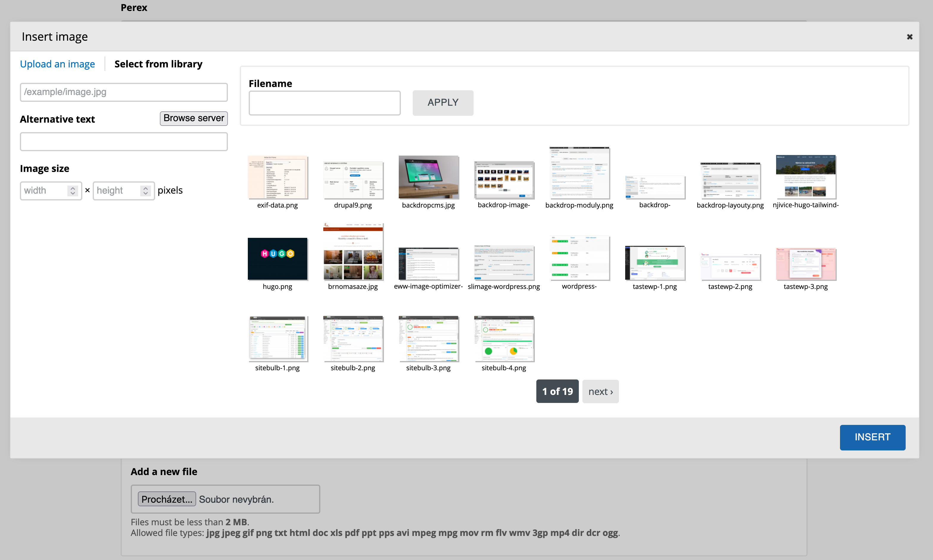This screenshot has width=933, height=560.
Task: Click the height spinner up arrow
Action: point(145,187)
